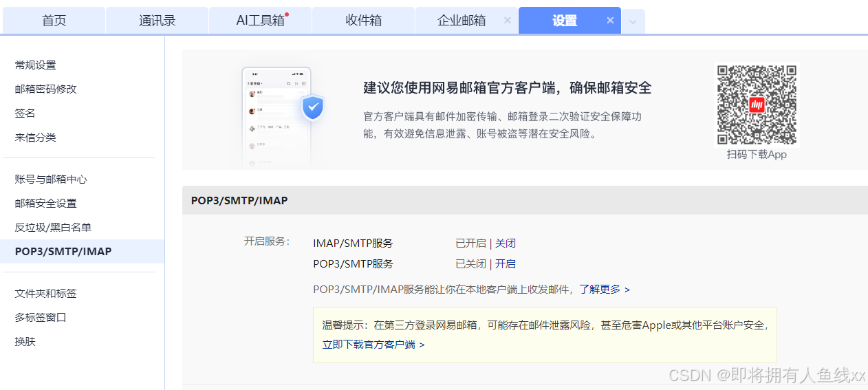Open the 通讯录 tab
Screen dimensions: 868x390
coord(157,21)
